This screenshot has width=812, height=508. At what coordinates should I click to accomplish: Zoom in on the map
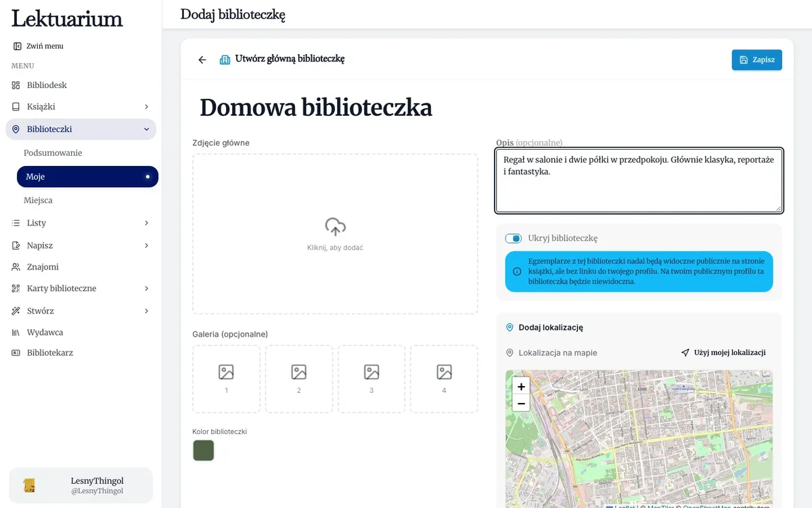click(521, 386)
